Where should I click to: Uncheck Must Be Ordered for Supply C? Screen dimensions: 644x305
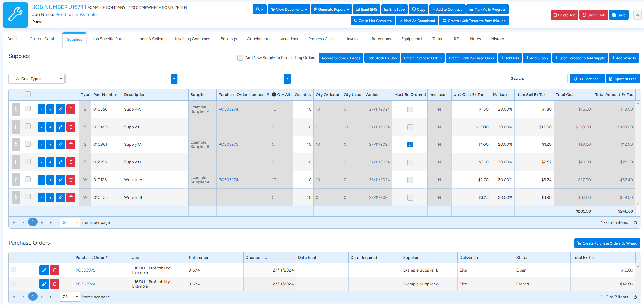(x=410, y=145)
